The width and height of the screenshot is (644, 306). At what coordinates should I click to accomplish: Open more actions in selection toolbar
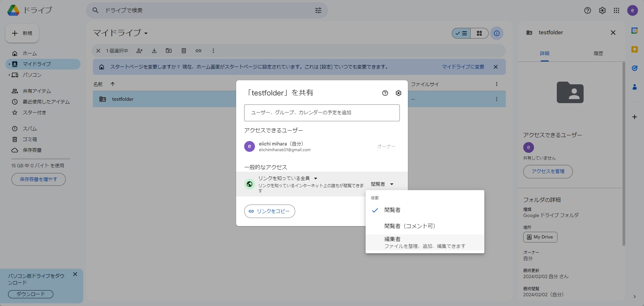tap(213, 51)
